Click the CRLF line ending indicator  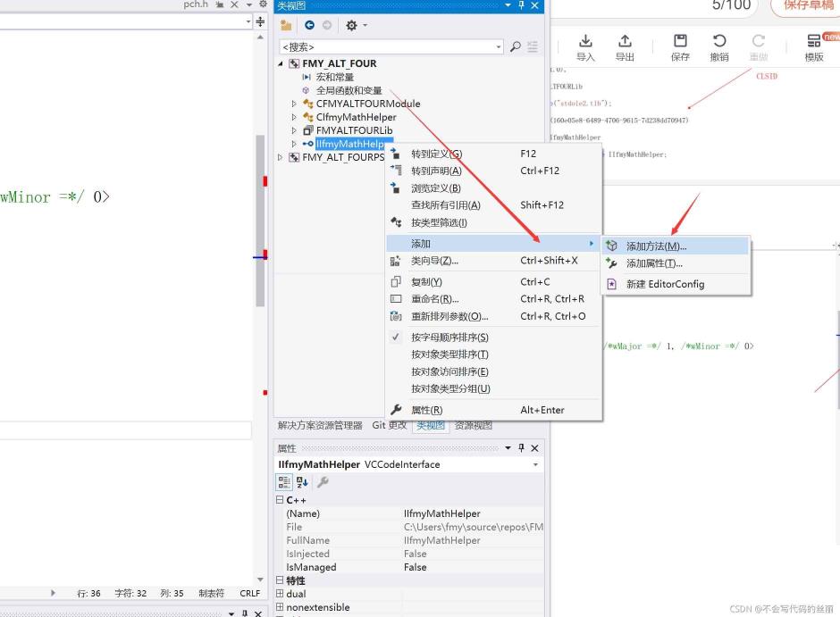(249, 593)
